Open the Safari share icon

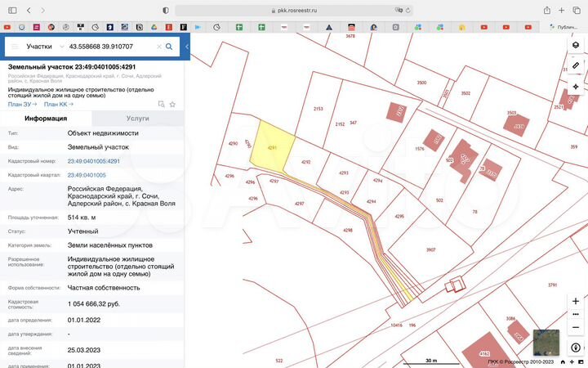pos(546,10)
